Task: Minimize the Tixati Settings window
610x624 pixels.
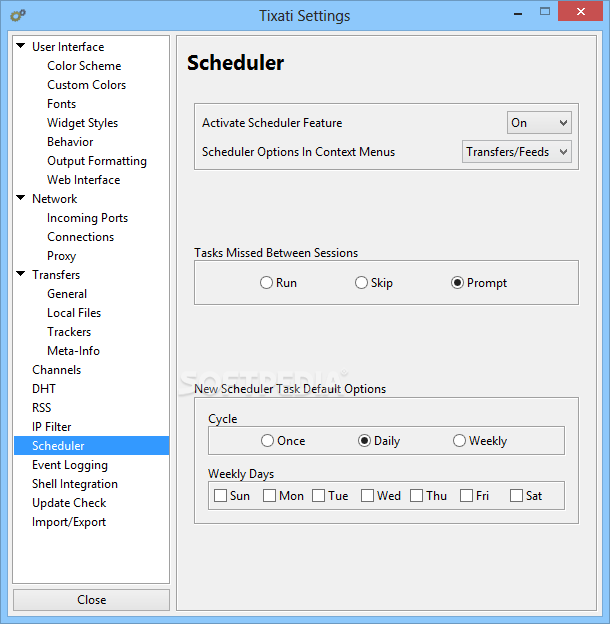Action: point(518,12)
